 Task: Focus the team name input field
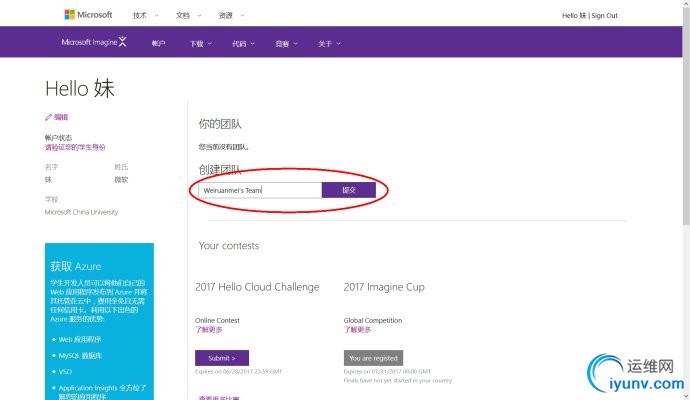260,190
